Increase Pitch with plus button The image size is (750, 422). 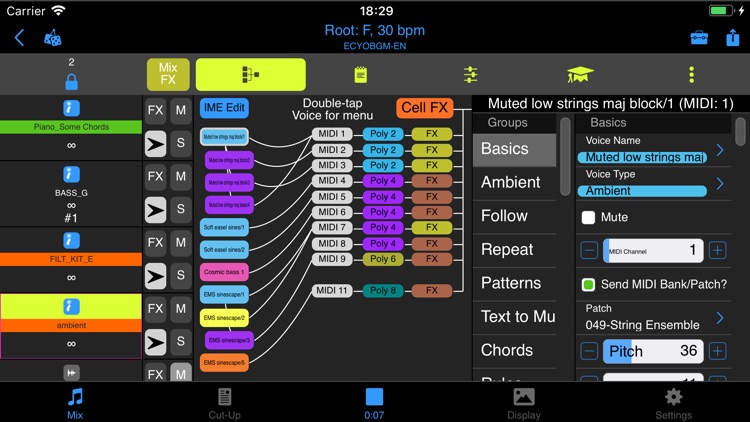tap(717, 351)
